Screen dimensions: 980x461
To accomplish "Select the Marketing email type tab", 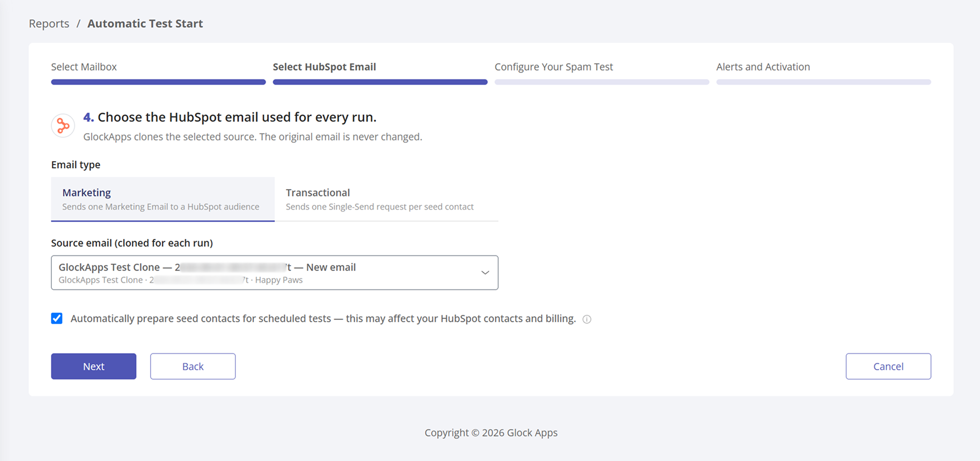I will tap(163, 199).
